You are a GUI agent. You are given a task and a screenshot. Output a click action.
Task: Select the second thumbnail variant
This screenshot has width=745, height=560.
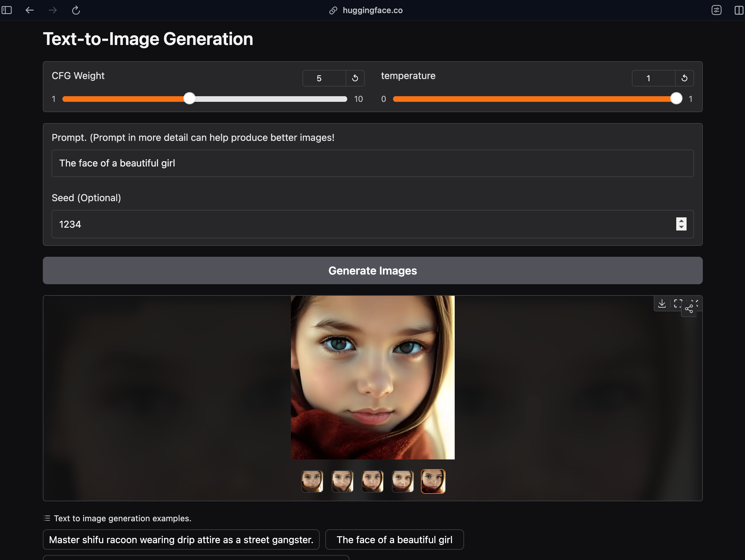(342, 480)
